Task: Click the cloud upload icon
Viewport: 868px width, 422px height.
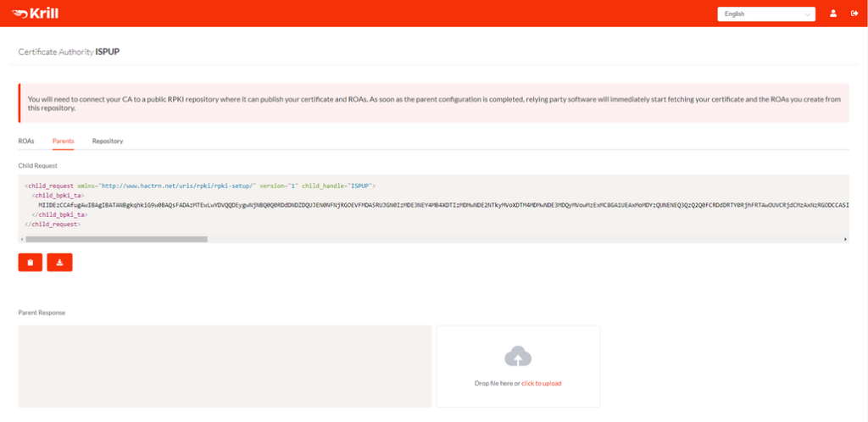Action: 518,357
